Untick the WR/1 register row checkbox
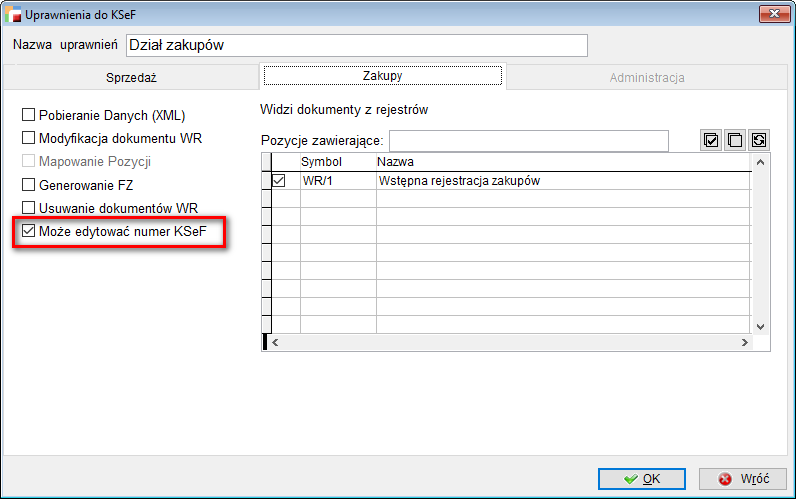The image size is (796, 499). 279,181
